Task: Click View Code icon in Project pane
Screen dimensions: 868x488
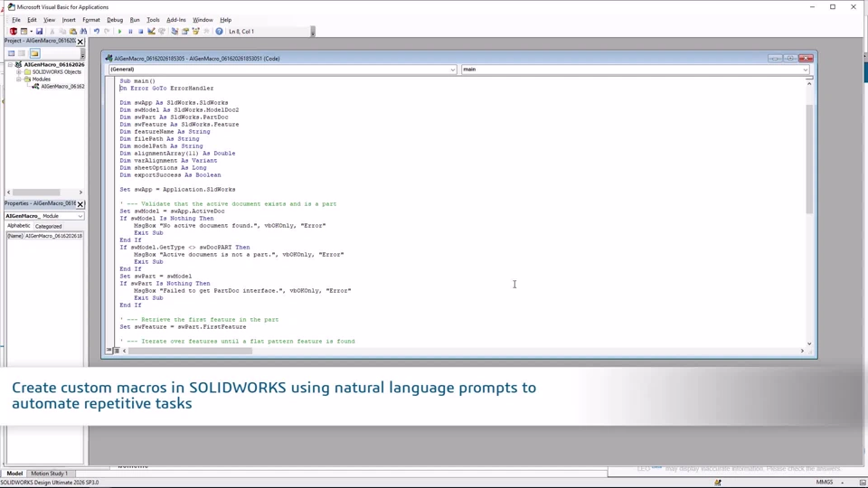Action: tap(11, 53)
